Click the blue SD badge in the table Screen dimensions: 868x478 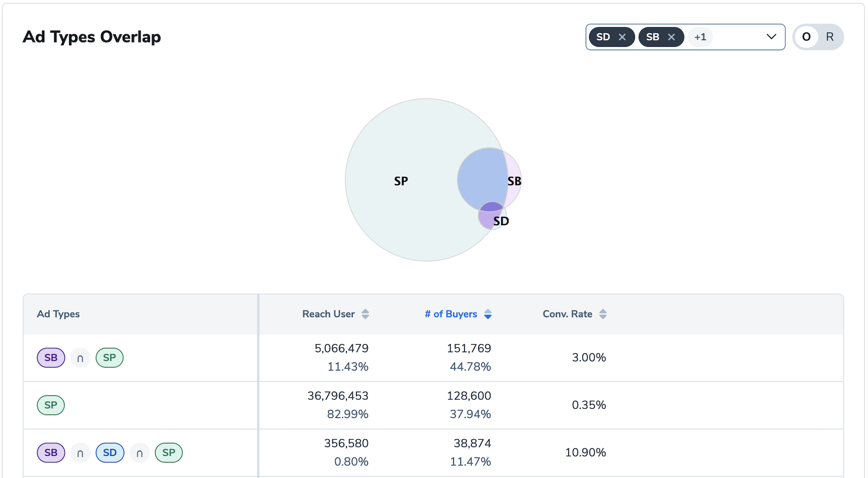(110, 453)
